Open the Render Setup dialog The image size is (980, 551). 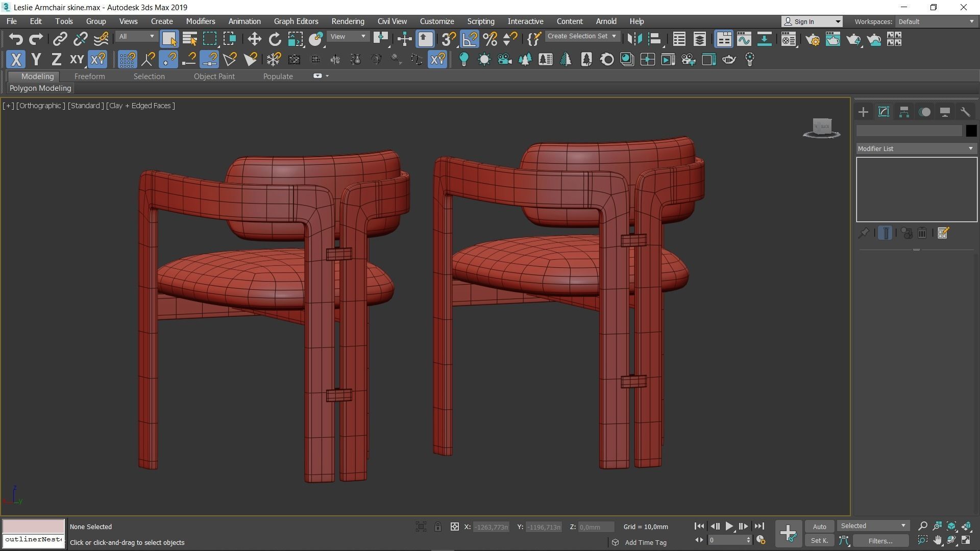[813, 39]
